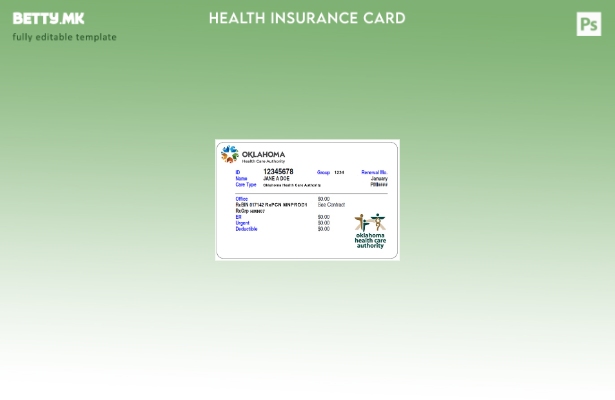Click the Oklahoma star logo on card
The image size is (615, 400).
tap(230, 155)
